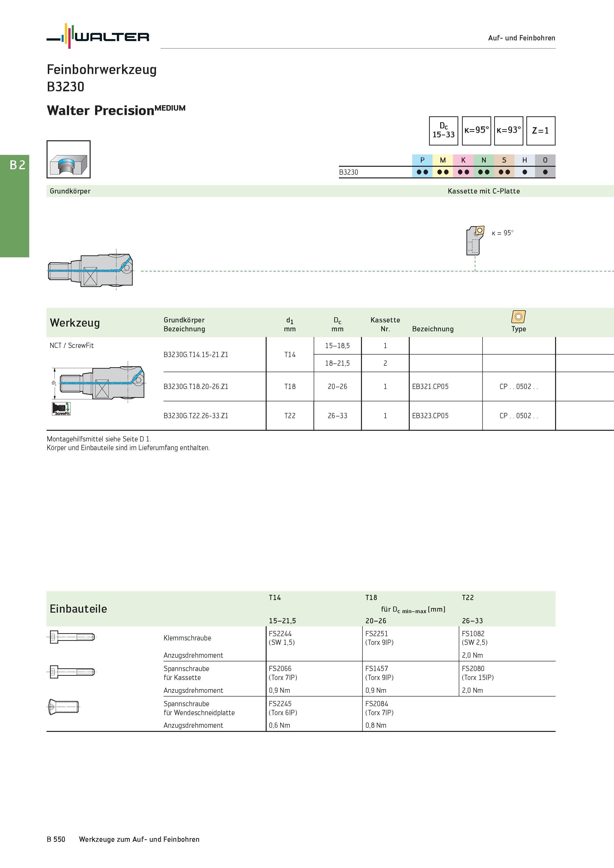This screenshot has width=614, height=868.
Task: Select the pink K material swatch
Action: [x=463, y=166]
